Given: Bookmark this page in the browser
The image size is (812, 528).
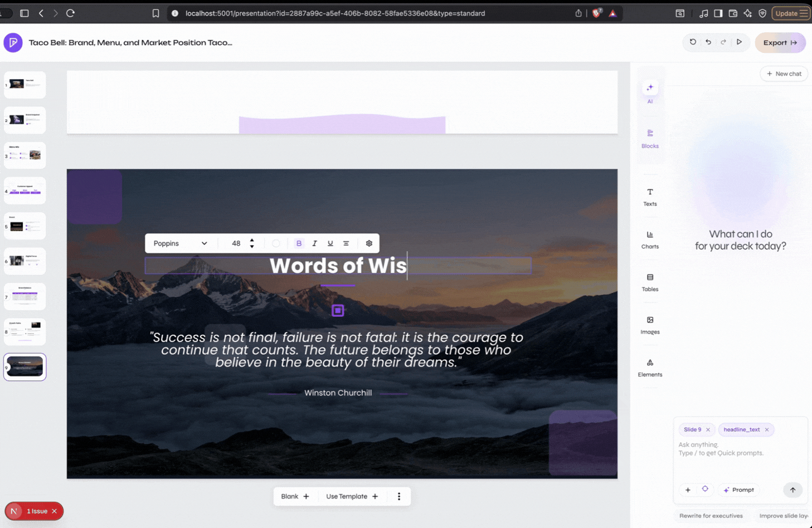Looking at the screenshot, I should coord(155,13).
